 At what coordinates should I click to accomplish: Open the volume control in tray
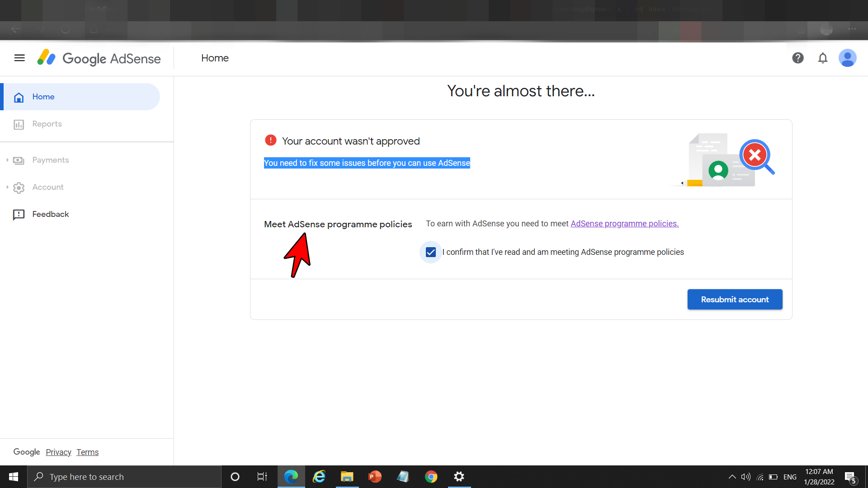(746, 477)
